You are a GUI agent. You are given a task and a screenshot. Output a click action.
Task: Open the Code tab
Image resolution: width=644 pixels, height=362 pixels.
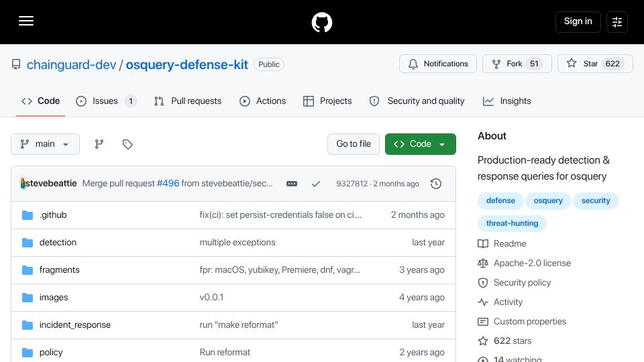click(x=41, y=101)
